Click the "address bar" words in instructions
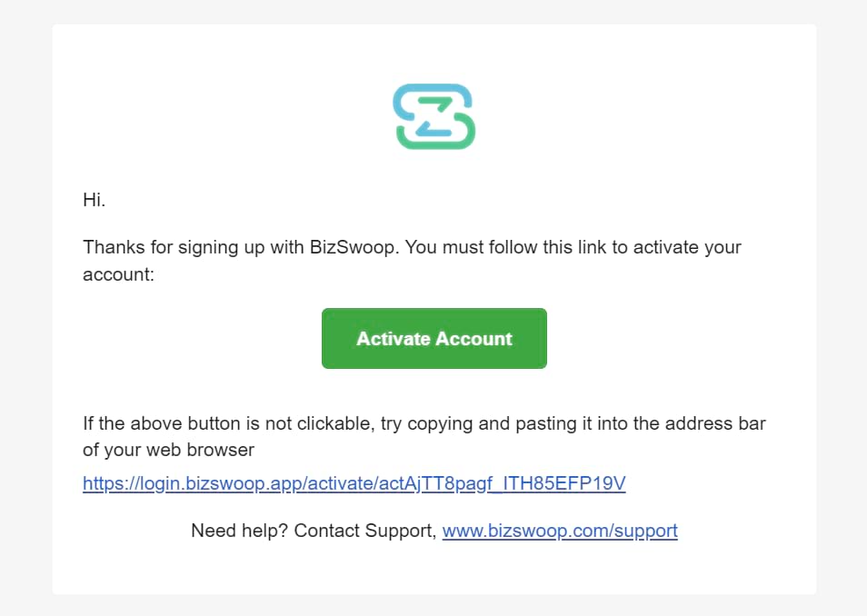The width and height of the screenshot is (867, 616). point(715,423)
